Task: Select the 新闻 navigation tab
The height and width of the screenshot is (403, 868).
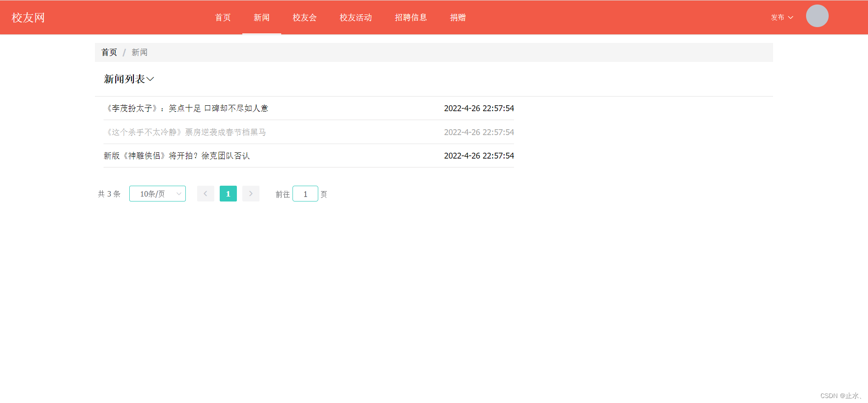Action: [x=261, y=18]
